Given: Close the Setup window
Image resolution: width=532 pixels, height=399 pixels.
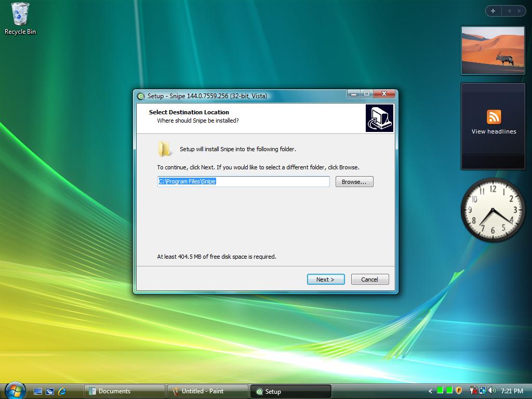Looking at the screenshot, I should [x=384, y=94].
